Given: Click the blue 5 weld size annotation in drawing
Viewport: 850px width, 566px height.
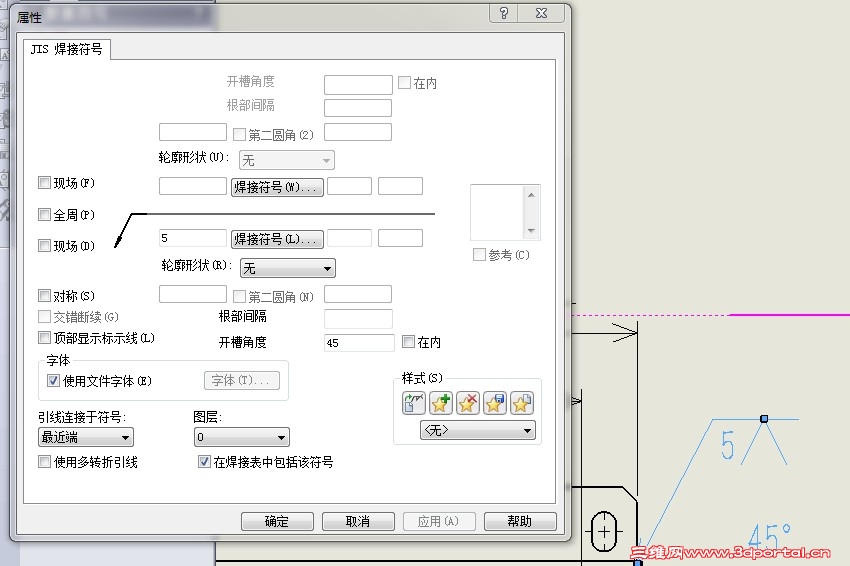Looking at the screenshot, I should click(x=727, y=446).
